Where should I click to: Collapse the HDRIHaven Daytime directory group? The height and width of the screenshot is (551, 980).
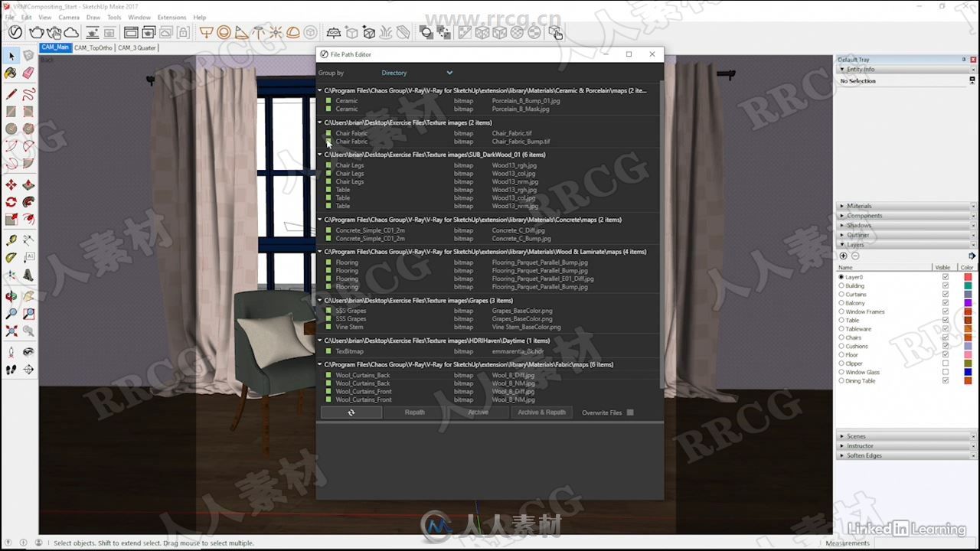click(320, 341)
